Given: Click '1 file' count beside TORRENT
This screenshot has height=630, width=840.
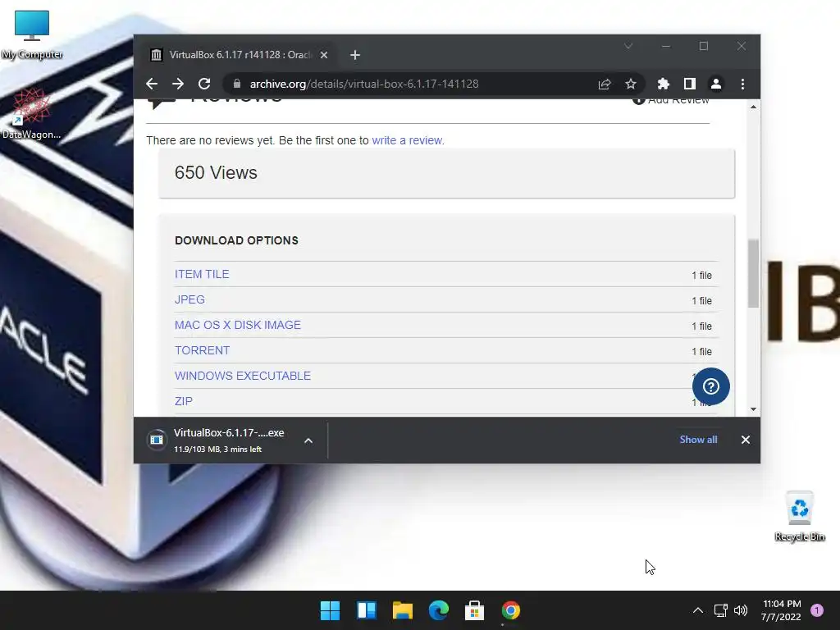Looking at the screenshot, I should click(701, 352).
